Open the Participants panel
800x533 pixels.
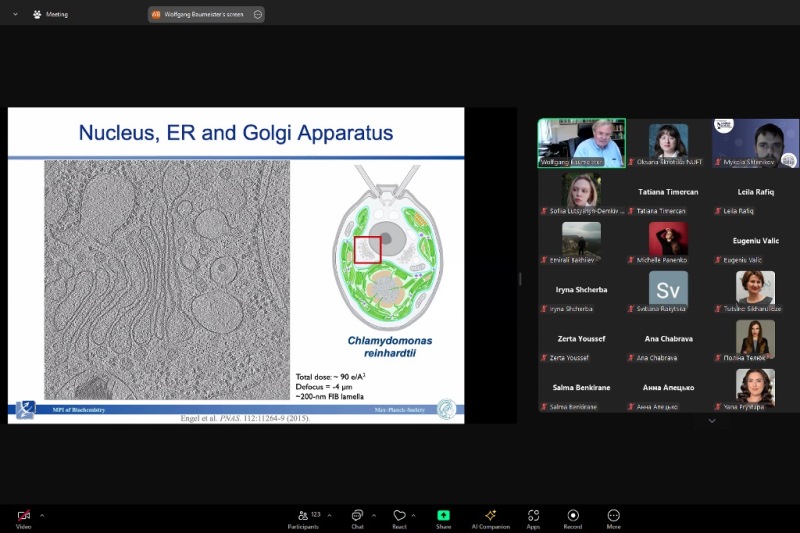(302, 516)
